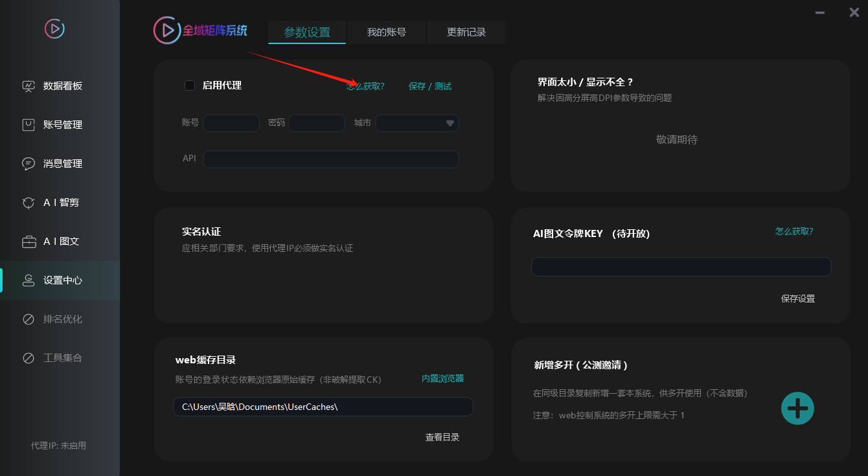The height and width of the screenshot is (476, 868).
Task: Click the 排名优化 sidebar label
Action: pyautogui.click(x=63, y=319)
